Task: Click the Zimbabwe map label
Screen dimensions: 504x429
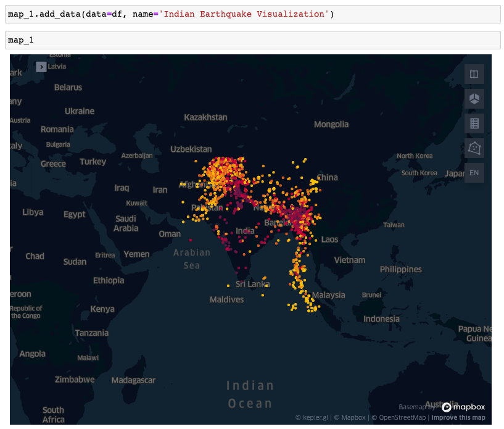Action: [75, 380]
